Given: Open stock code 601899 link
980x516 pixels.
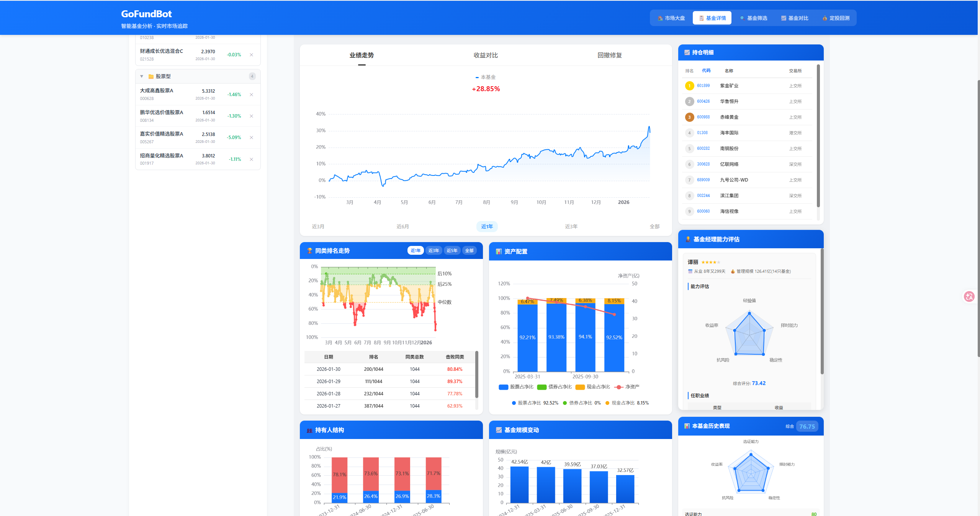Looking at the screenshot, I should coord(703,86).
